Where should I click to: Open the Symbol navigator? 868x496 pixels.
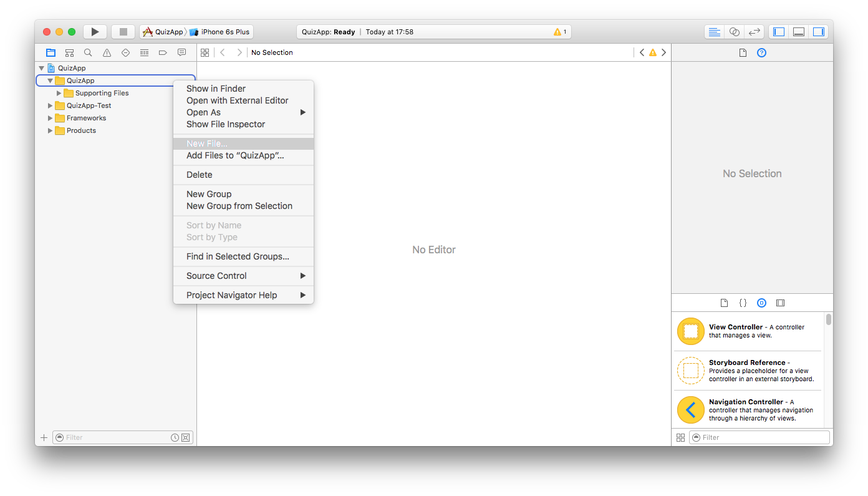[x=69, y=52]
